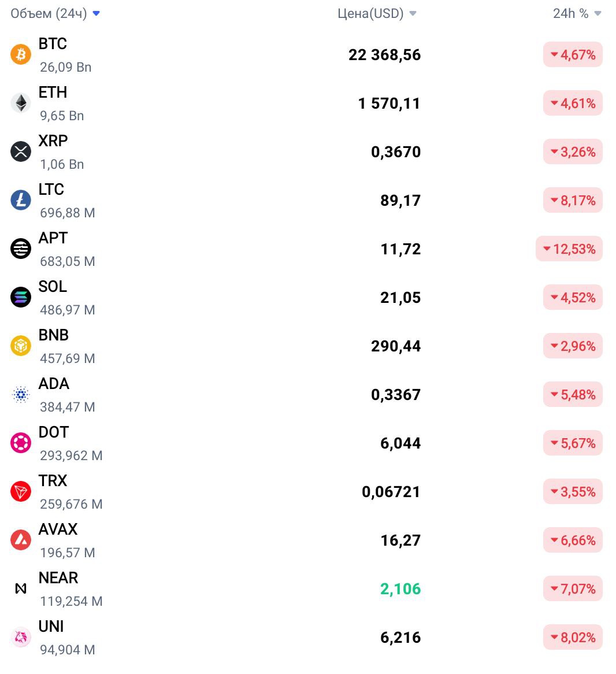Screen dimensions: 616x674
Task: Sort by 24h % change column
Action: click(x=577, y=14)
